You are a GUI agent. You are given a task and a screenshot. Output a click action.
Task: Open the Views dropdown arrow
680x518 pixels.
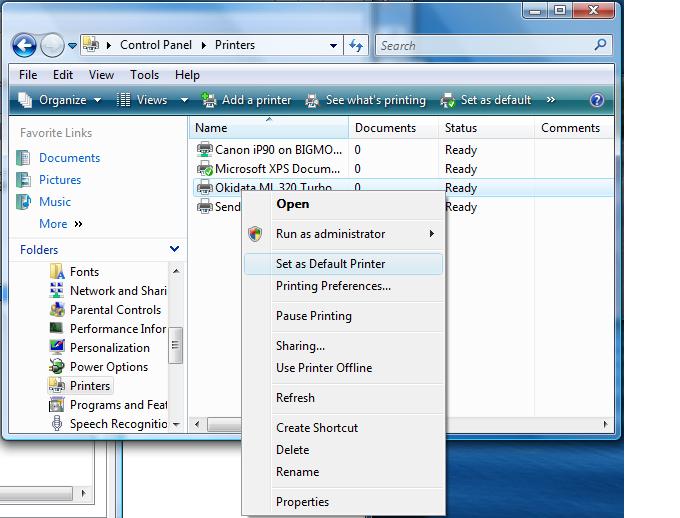click(184, 100)
